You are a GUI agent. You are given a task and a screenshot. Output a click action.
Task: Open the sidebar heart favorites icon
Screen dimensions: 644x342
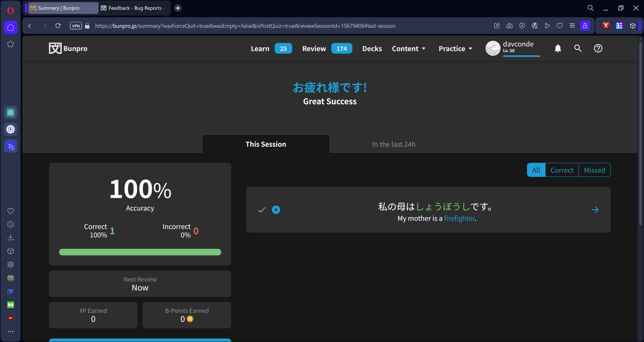[11, 211]
